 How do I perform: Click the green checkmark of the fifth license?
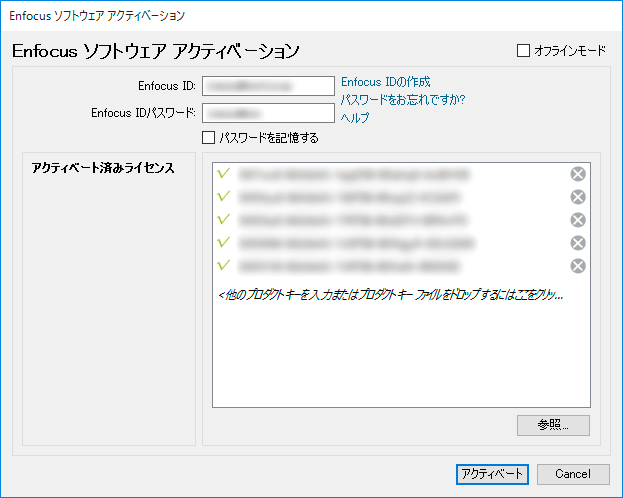[x=224, y=265]
